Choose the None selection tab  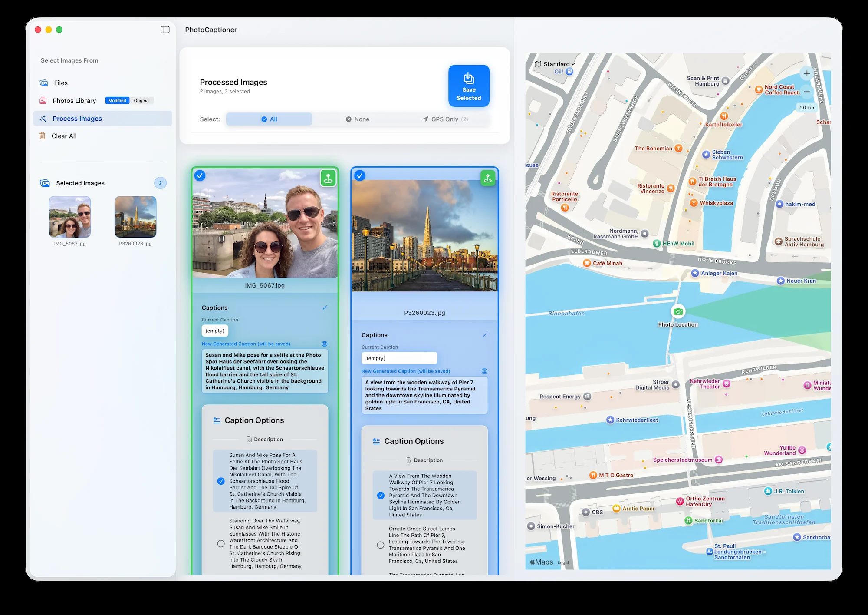pos(357,119)
